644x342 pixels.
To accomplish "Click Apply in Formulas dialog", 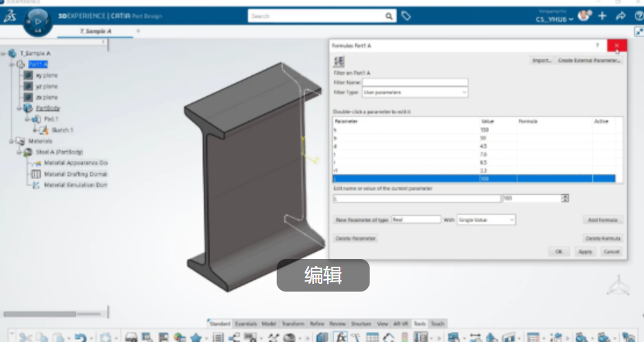I will 585,251.
